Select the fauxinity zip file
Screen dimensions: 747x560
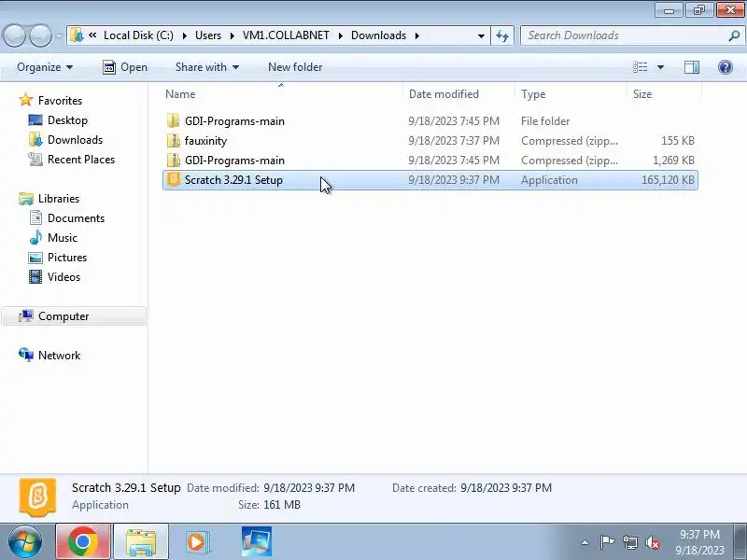tap(430, 141)
